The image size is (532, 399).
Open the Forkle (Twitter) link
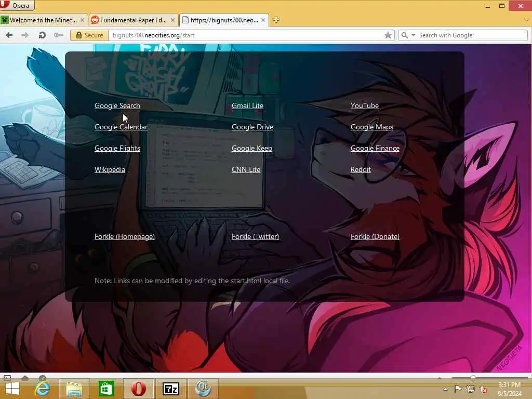click(x=255, y=236)
